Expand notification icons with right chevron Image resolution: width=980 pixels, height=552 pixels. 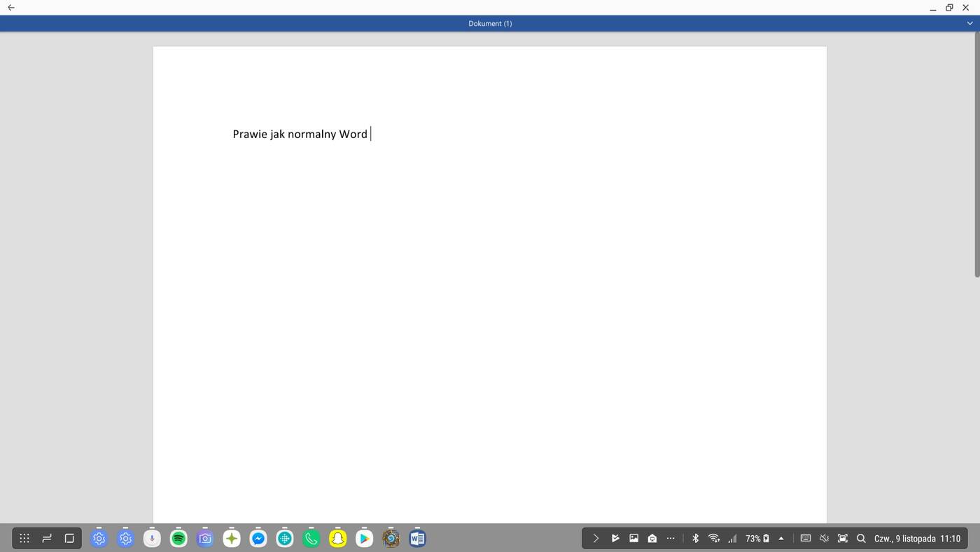[596, 539]
